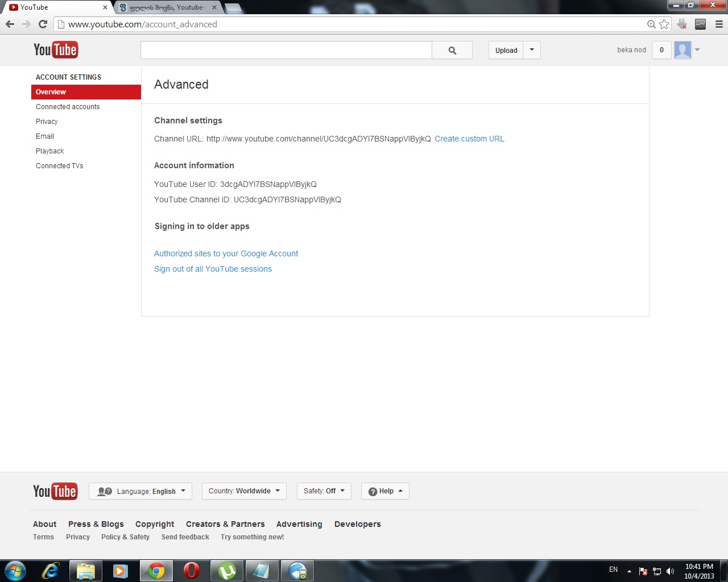Close the YouTube browser tab
This screenshot has height=582, width=728.
[105, 7]
